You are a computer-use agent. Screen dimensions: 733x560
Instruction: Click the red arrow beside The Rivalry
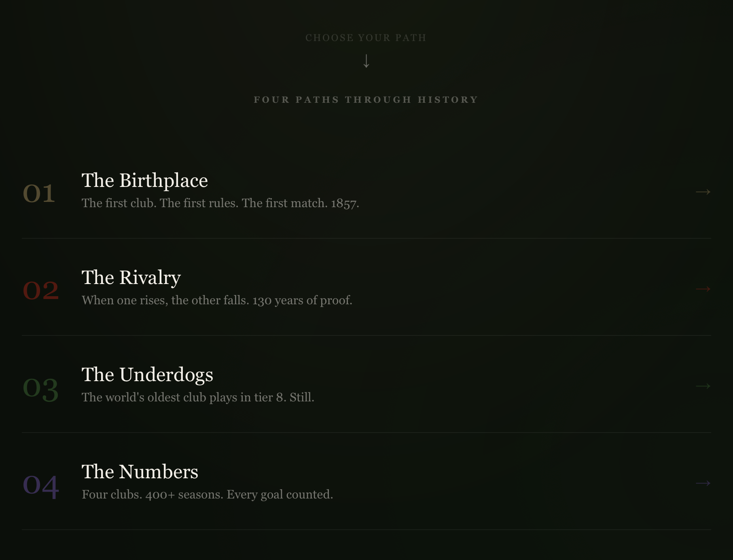pos(703,289)
